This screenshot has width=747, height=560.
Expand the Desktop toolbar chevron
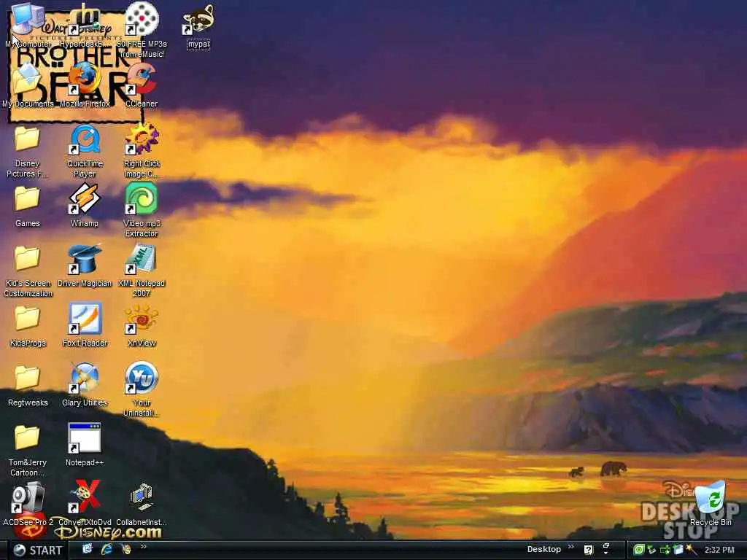pos(571,547)
